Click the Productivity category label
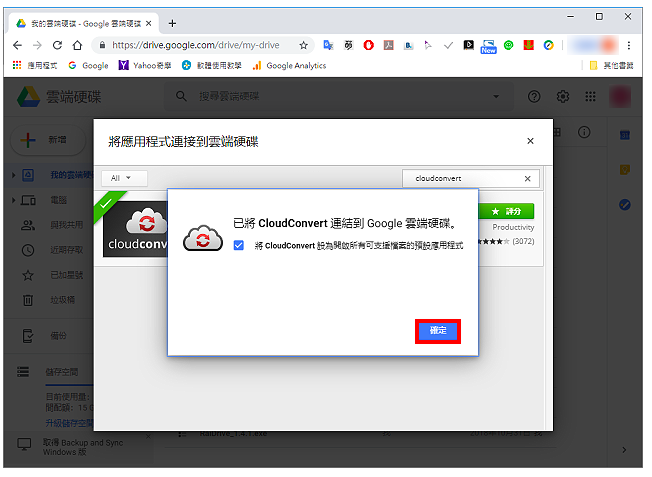The height and width of the screenshot is (477, 652). (513, 227)
